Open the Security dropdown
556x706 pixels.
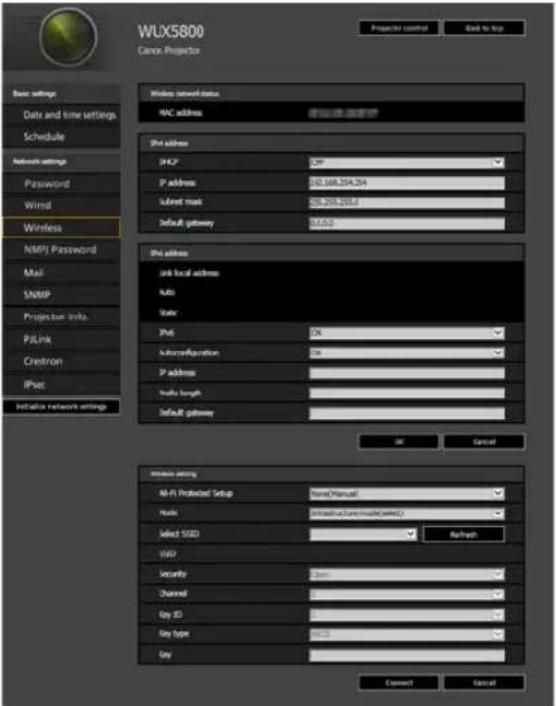(407, 575)
